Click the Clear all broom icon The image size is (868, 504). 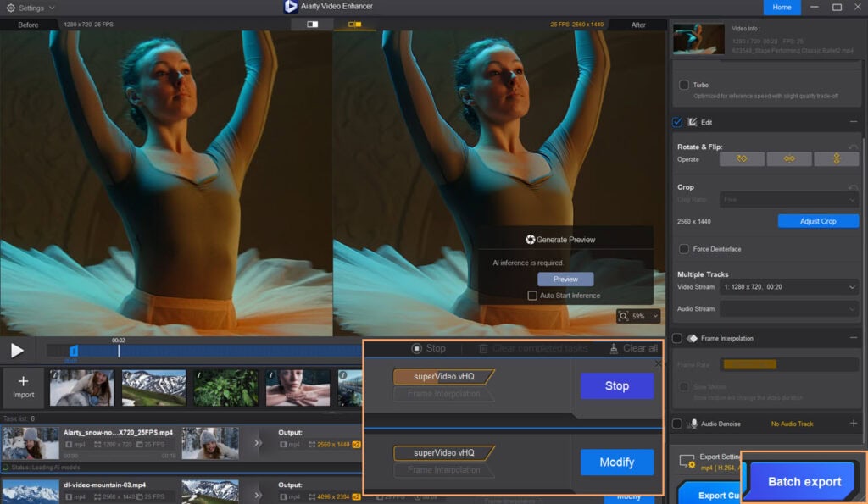click(x=613, y=347)
